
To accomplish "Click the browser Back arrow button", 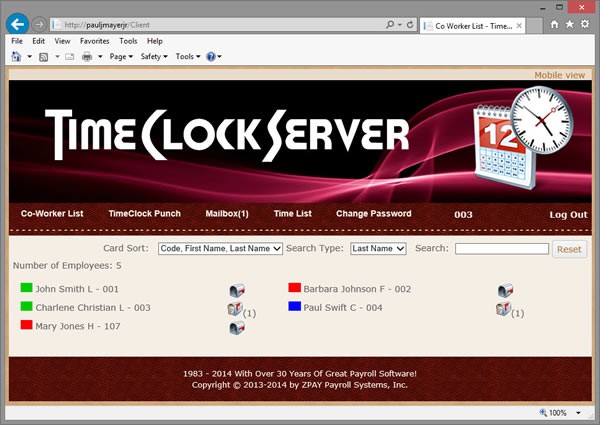I will 17,24.
